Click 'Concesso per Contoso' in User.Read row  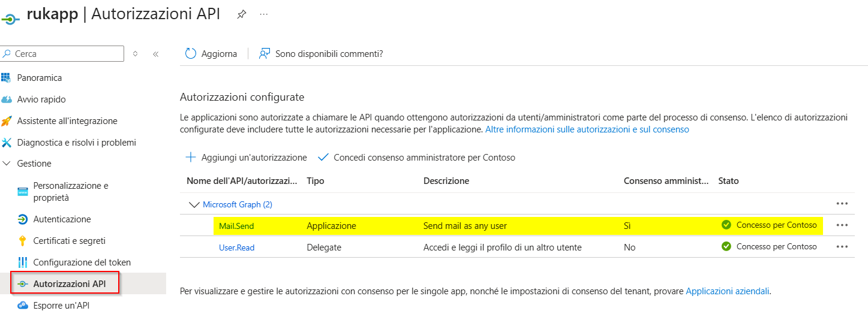pos(777,247)
